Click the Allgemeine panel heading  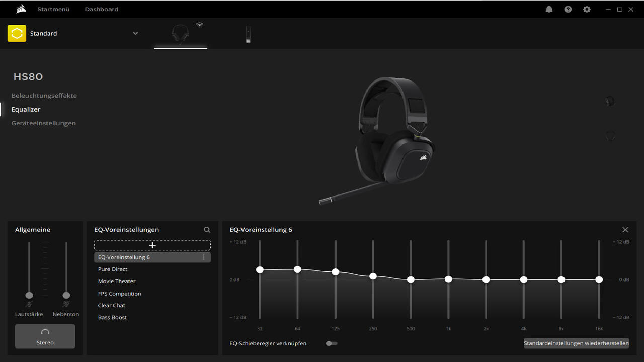point(33,230)
